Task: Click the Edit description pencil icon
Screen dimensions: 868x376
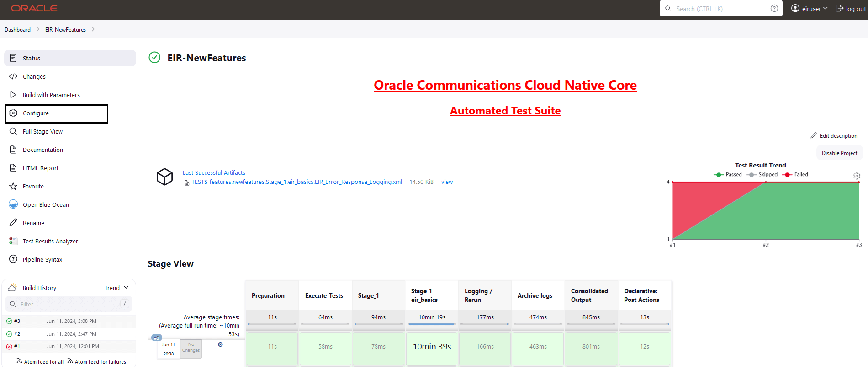Action: [814, 135]
